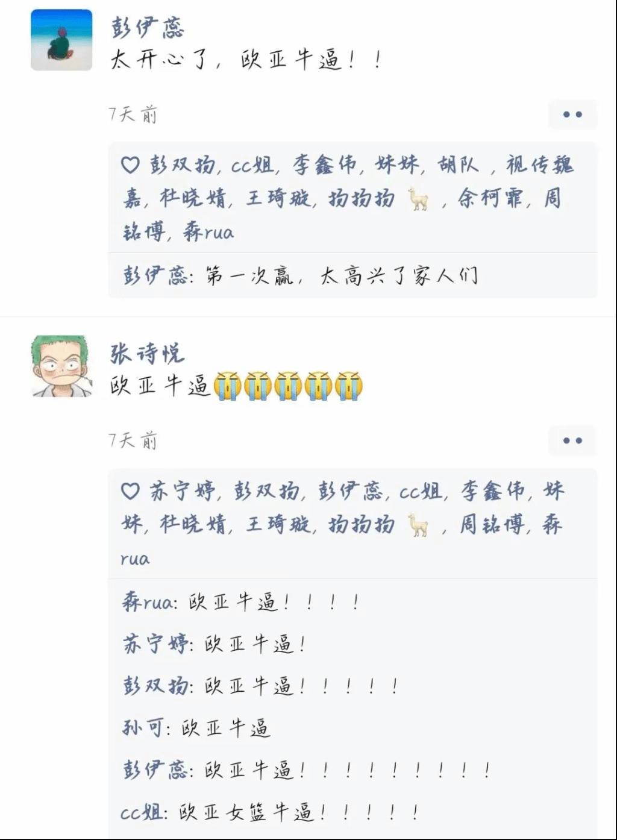Open 张诗悦's green-haired cartoon avatar
Screen dimensions: 617x840
(x=61, y=366)
